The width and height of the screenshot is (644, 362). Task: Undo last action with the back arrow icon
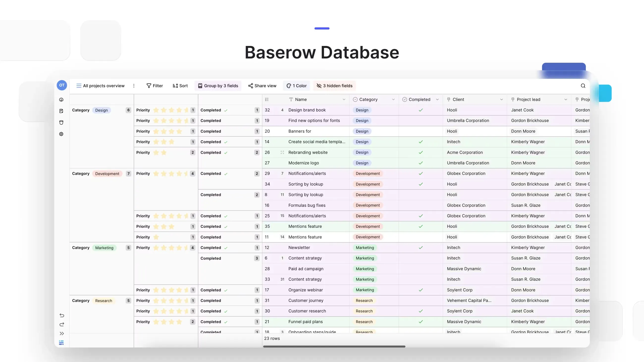(x=61, y=315)
